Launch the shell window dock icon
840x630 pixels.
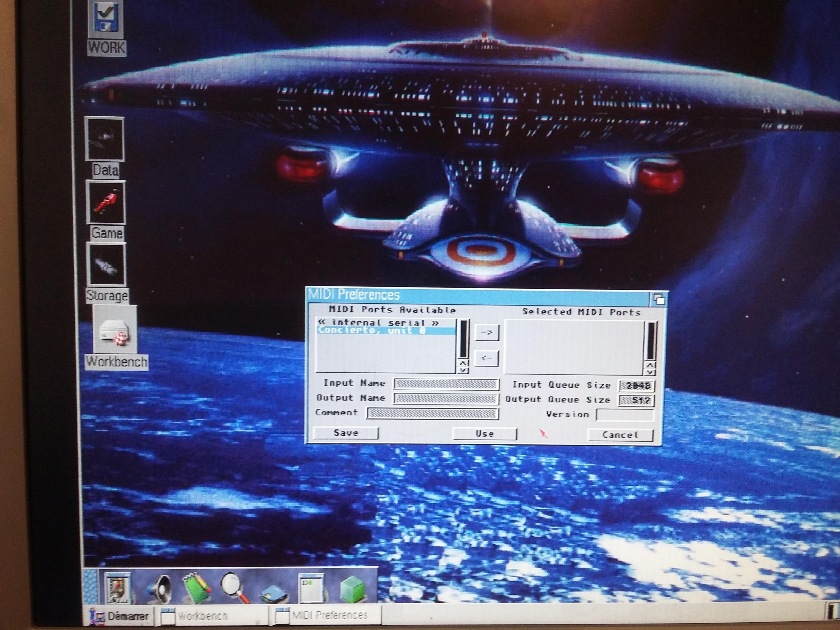tap(311, 588)
